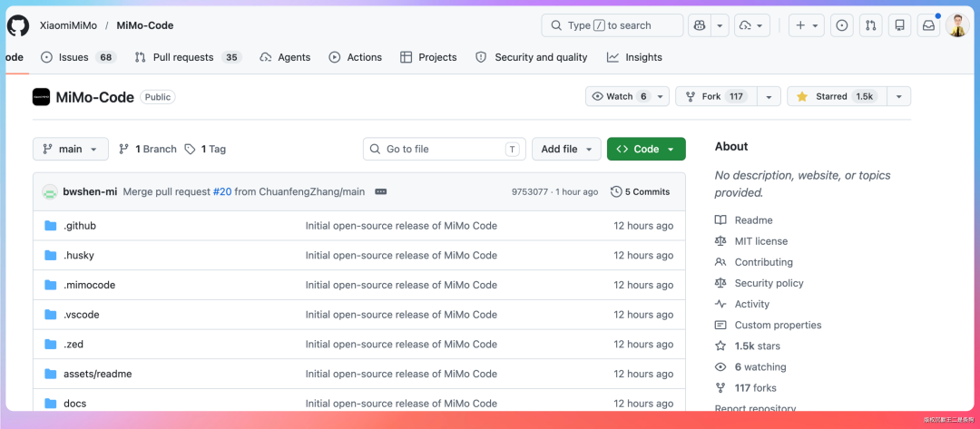
Task: Switch to the Actions tab
Action: click(x=356, y=57)
